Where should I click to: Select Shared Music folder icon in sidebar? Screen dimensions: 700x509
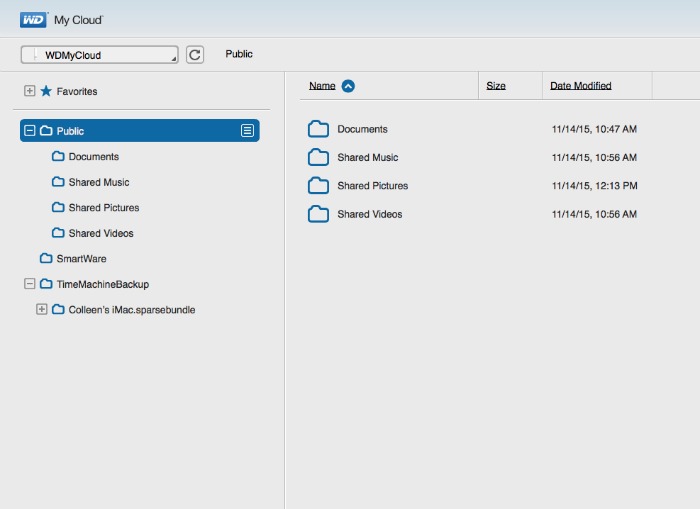coord(58,182)
